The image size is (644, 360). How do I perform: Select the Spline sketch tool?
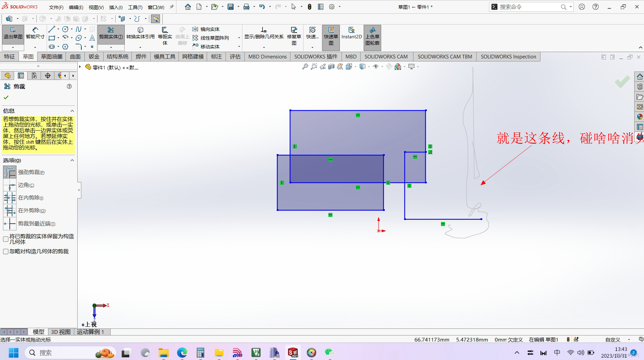79,29
